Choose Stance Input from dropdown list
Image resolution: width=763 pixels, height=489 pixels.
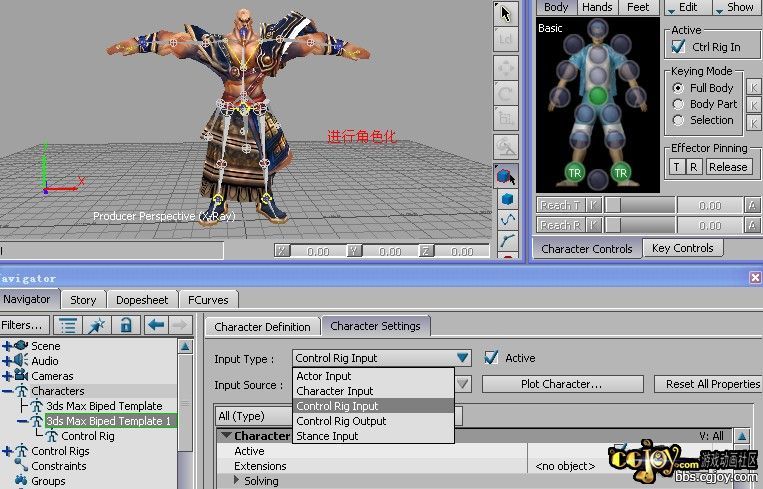(373, 436)
